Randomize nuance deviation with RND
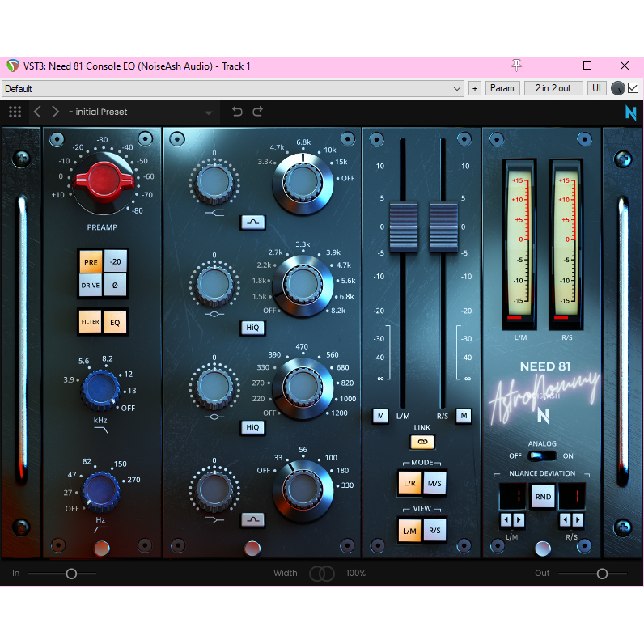Image resolution: width=644 pixels, height=644 pixels. [543, 497]
